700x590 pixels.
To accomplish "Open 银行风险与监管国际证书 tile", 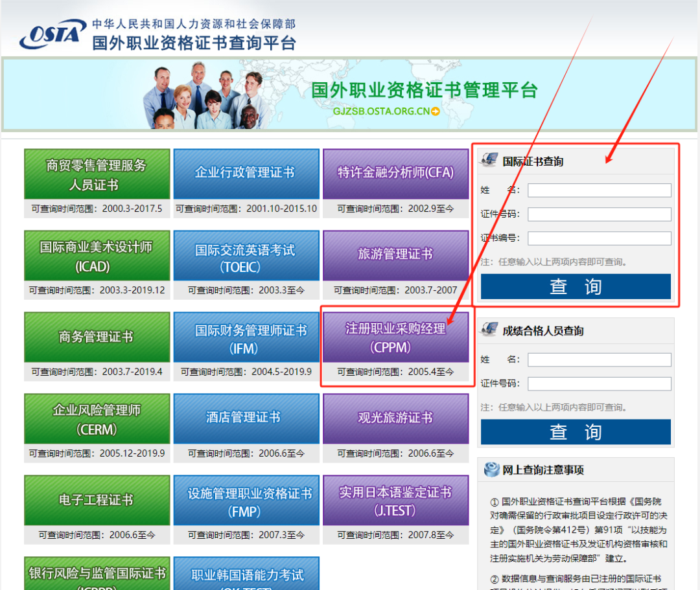I will [x=97, y=574].
